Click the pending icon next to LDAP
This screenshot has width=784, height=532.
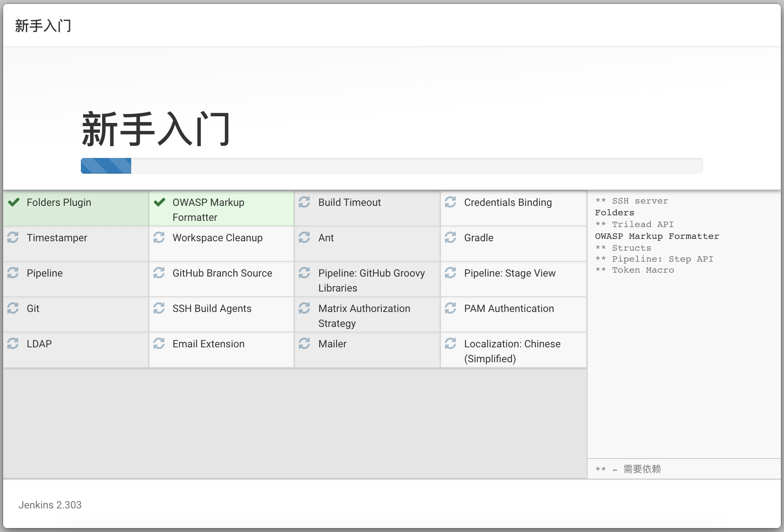tap(13, 343)
